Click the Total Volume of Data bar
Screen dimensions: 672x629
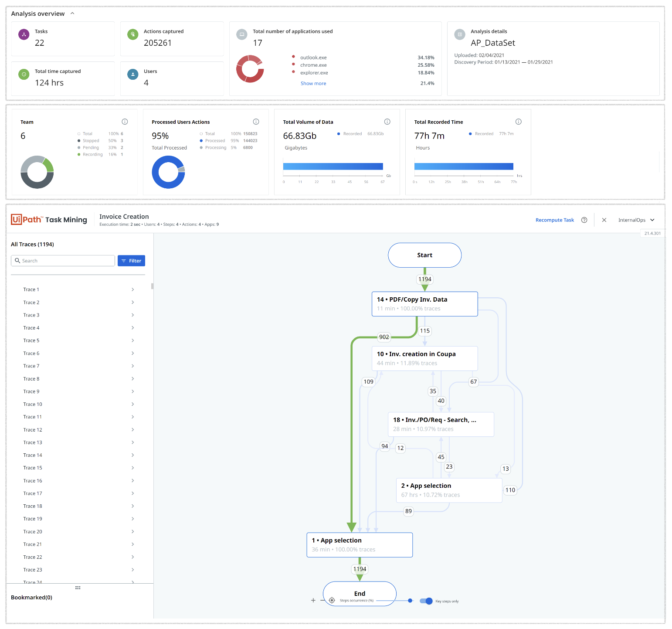(333, 167)
